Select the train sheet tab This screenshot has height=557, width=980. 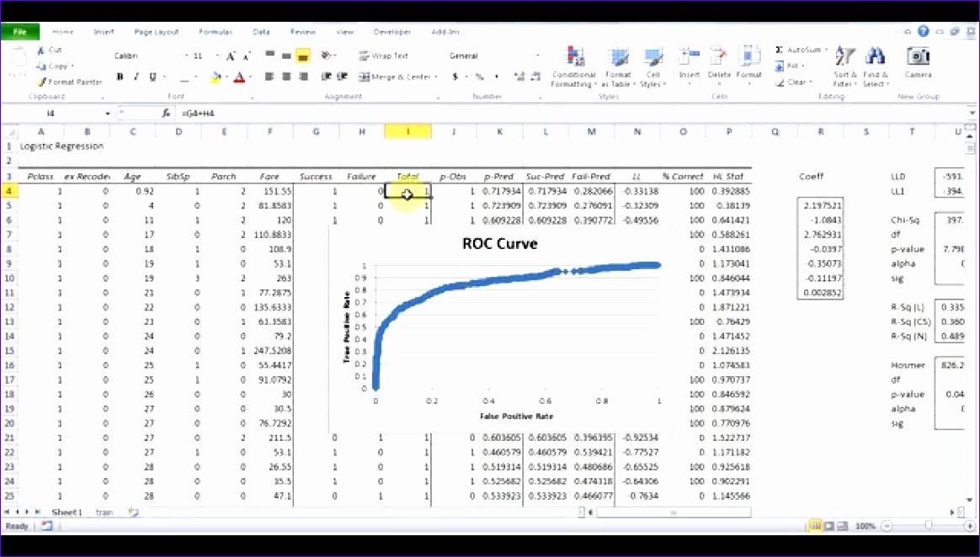point(104,512)
